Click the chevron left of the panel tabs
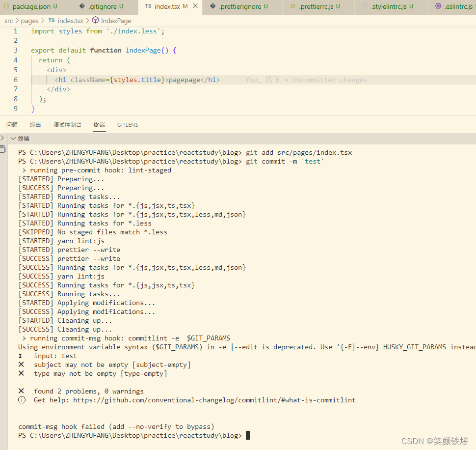The height and width of the screenshot is (450, 476). tap(2, 138)
